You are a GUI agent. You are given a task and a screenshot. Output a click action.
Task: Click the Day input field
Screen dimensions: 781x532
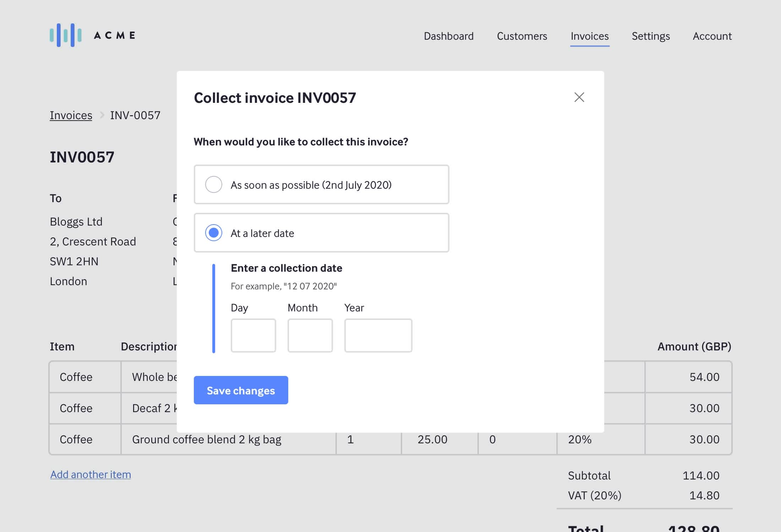253,335
